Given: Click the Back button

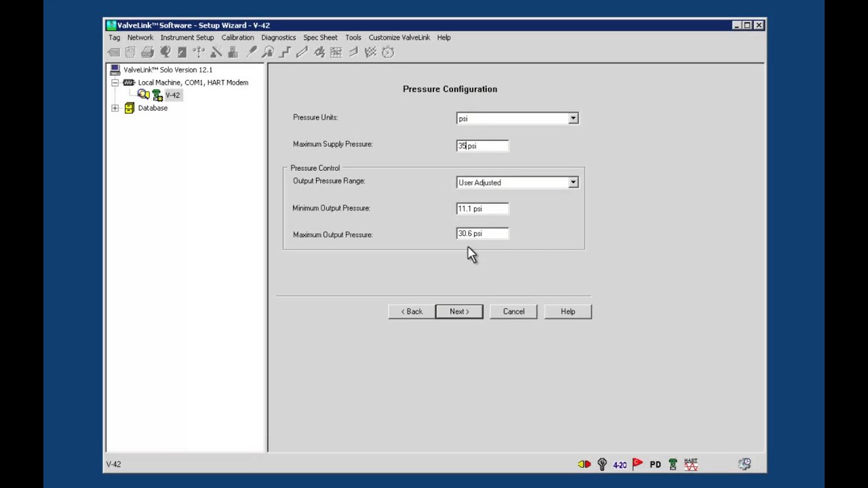Looking at the screenshot, I should (x=412, y=312).
